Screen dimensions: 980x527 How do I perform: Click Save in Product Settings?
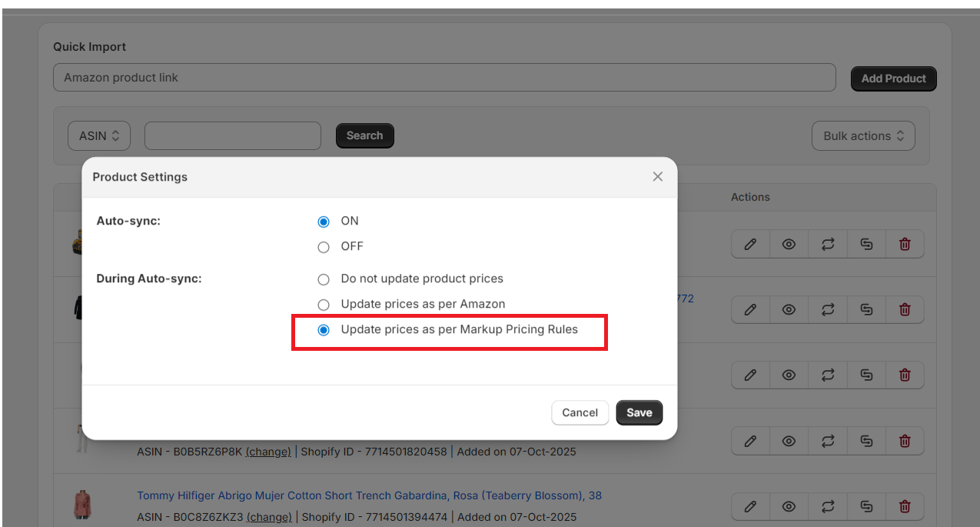639,412
